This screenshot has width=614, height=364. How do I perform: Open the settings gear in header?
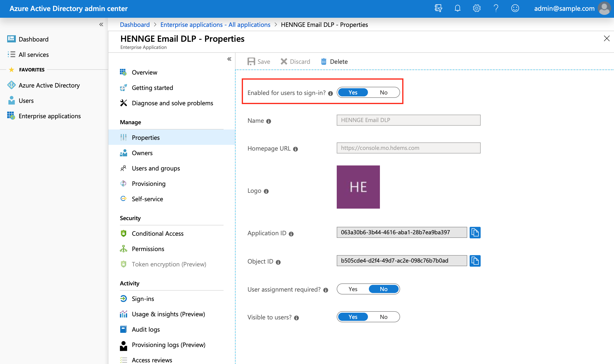point(476,8)
